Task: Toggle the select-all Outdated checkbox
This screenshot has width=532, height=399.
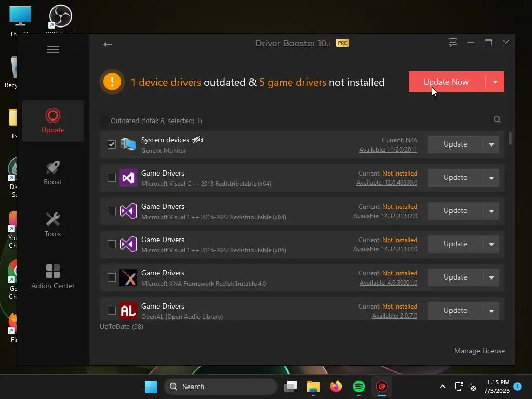Action: [x=104, y=121]
